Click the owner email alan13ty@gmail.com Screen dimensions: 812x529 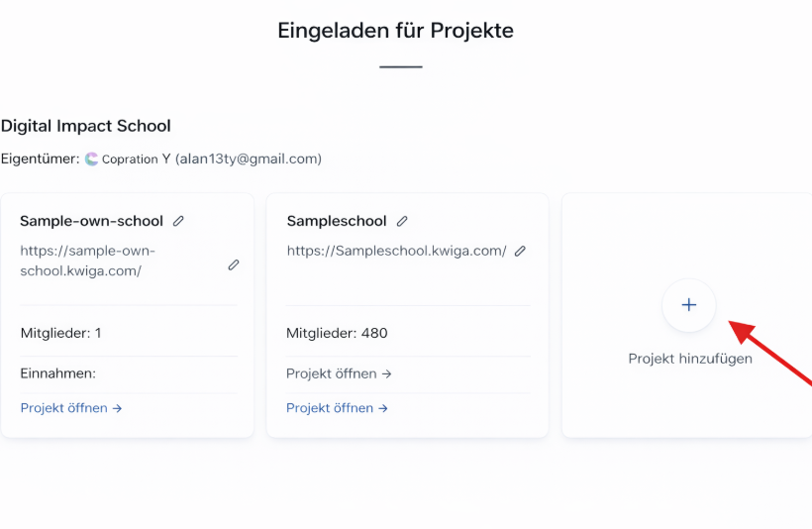[x=249, y=159]
